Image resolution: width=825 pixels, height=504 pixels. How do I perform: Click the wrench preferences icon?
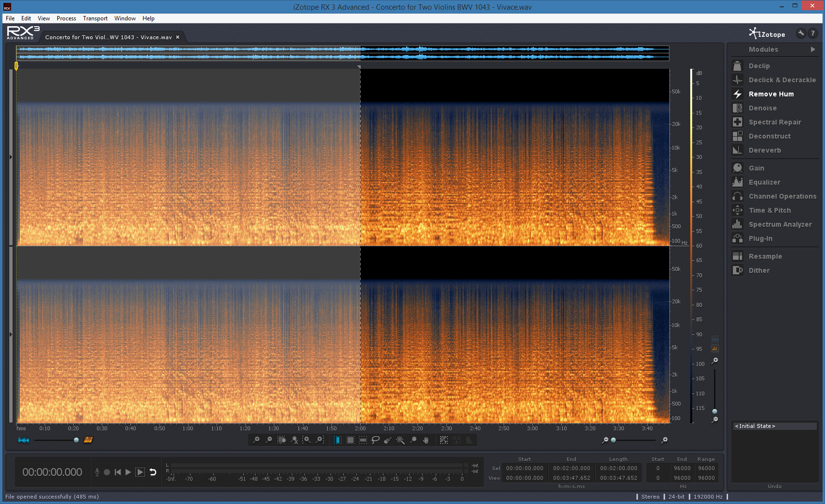pyautogui.click(x=801, y=33)
